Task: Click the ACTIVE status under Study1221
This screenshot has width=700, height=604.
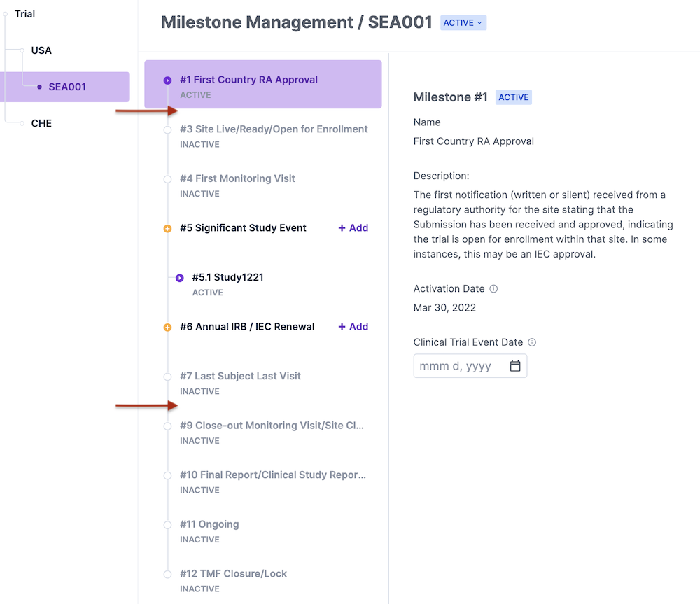Action: (x=208, y=293)
